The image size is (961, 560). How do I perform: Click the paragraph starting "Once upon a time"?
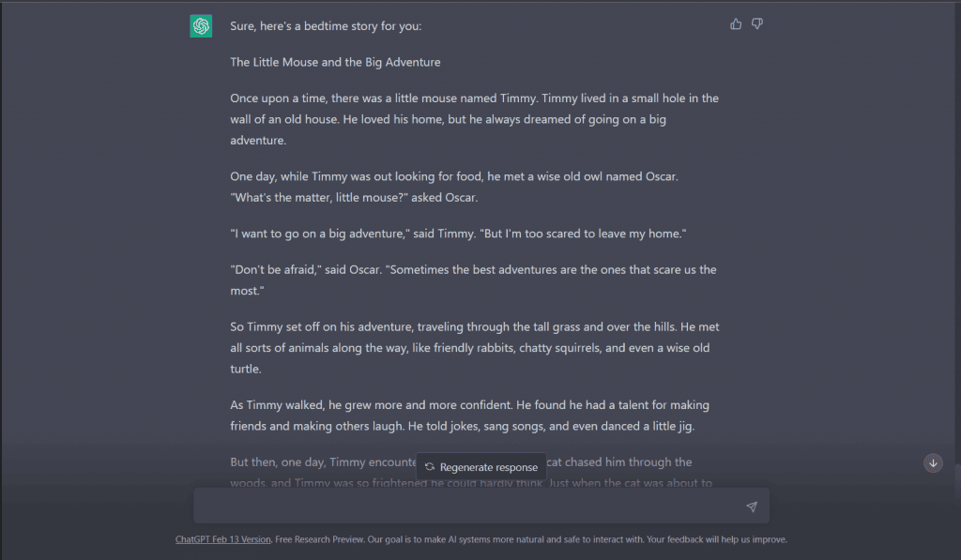pos(474,119)
